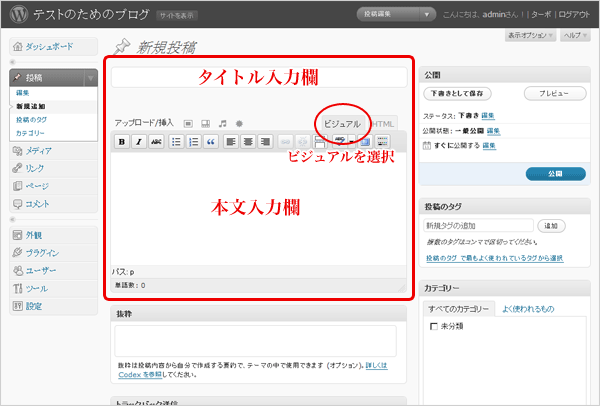Click 追加 button to add tag
The height and width of the screenshot is (406, 600).
tap(551, 226)
